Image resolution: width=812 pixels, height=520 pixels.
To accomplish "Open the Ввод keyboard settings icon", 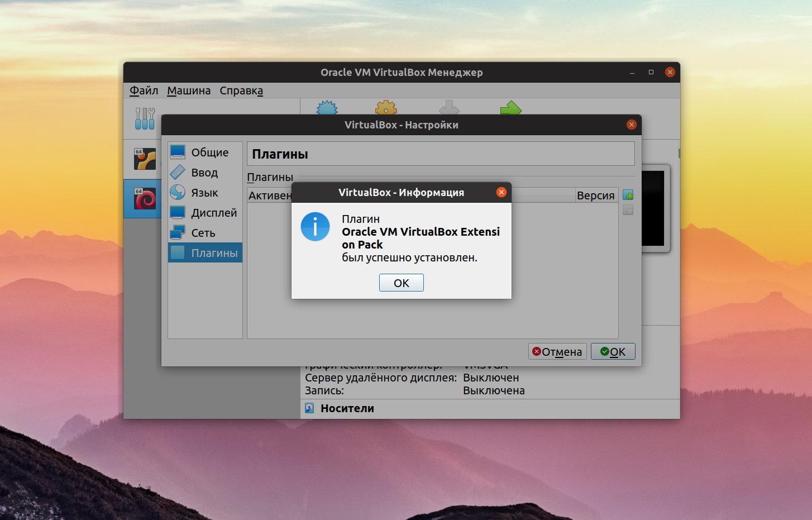I will [178, 172].
